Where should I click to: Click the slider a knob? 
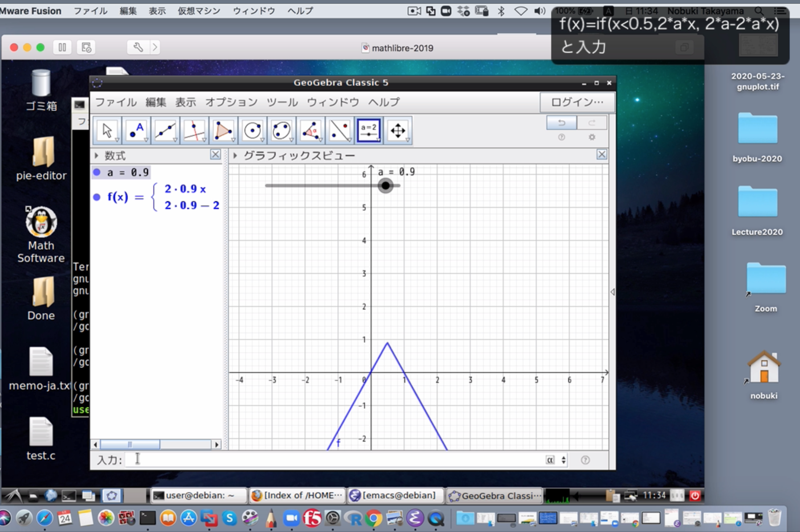pos(385,186)
